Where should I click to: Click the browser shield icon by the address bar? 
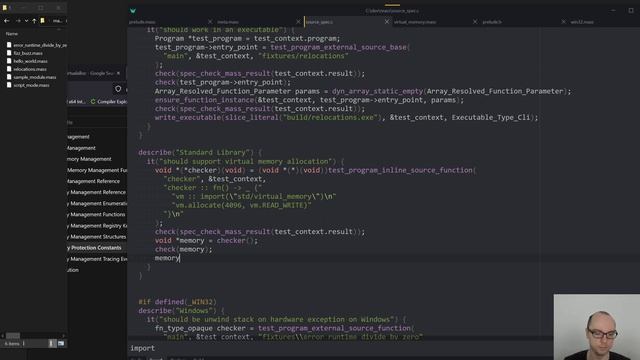pyautogui.click(x=118, y=89)
